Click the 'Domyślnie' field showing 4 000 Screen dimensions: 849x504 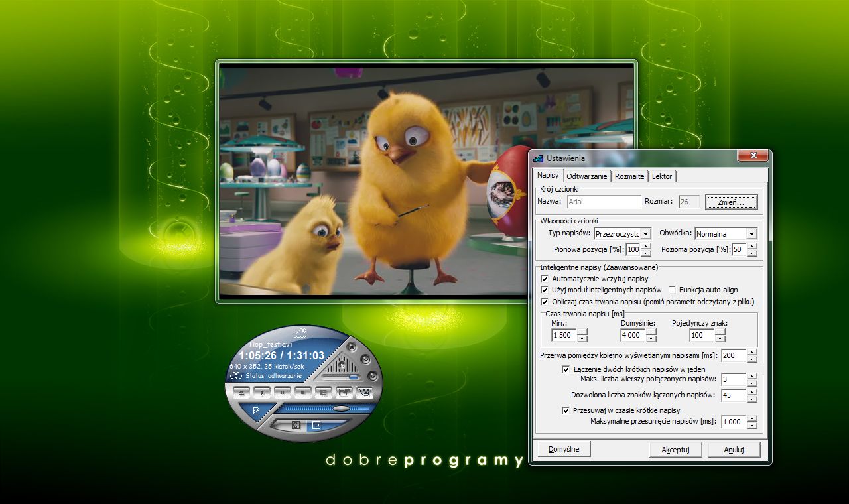633,336
